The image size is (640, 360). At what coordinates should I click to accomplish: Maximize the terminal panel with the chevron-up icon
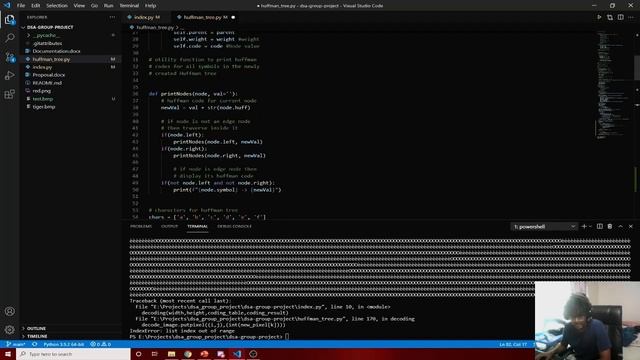(x=620, y=226)
